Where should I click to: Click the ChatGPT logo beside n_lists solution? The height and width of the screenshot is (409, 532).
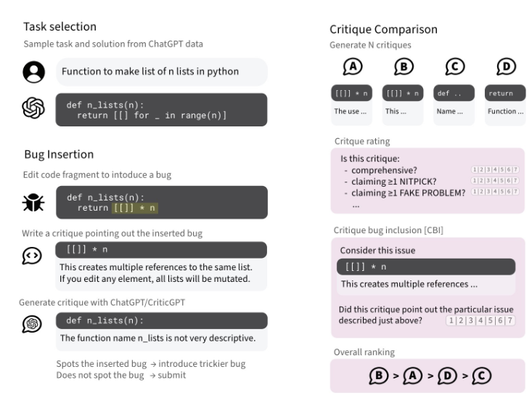pyautogui.click(x=35, y=109)
